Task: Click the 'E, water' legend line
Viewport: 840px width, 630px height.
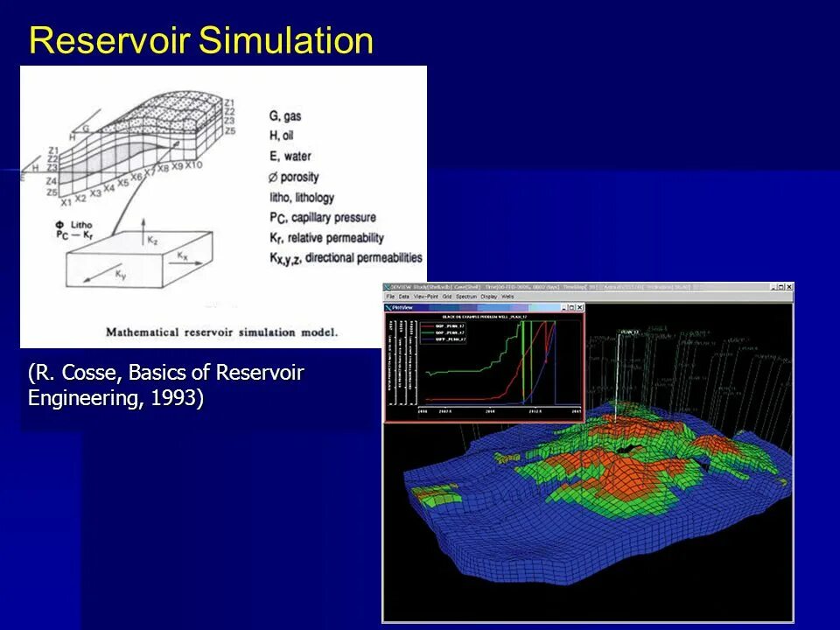Action: click(290, 157)
